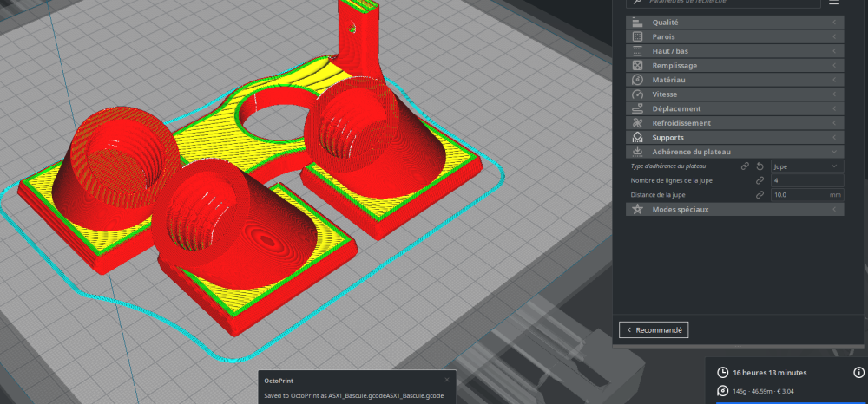868x404 pixels.
Task: Click the Remplissage infill icon
Action: [x=637, y=66]
